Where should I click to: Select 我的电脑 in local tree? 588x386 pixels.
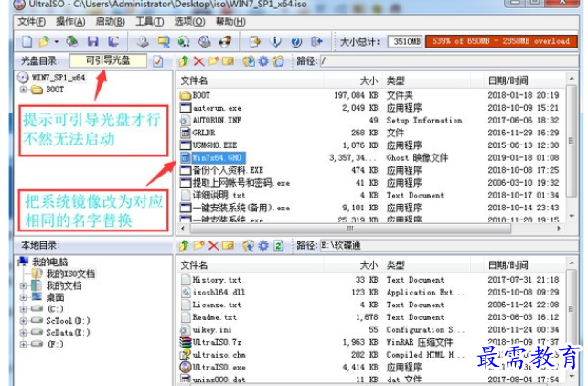click(50, 262)
